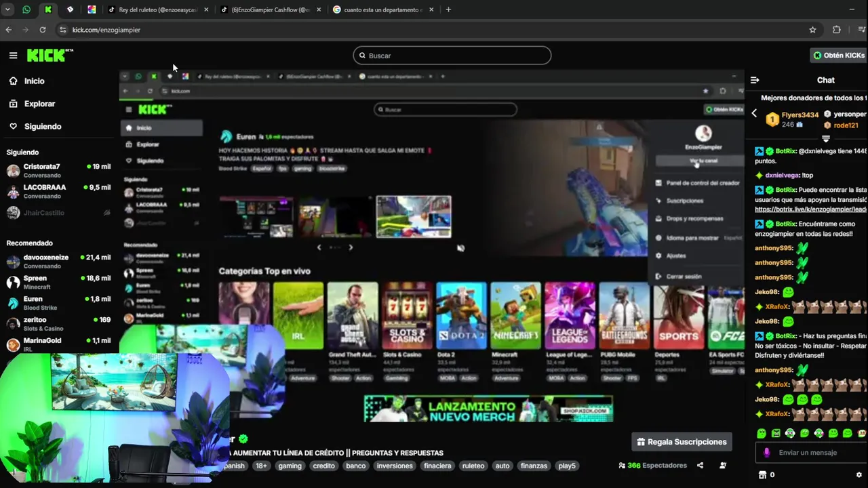Click the gift icon in Regala Suscripciones
The width and height of the screenshot is (868, 488).
[x=641, y=442]
